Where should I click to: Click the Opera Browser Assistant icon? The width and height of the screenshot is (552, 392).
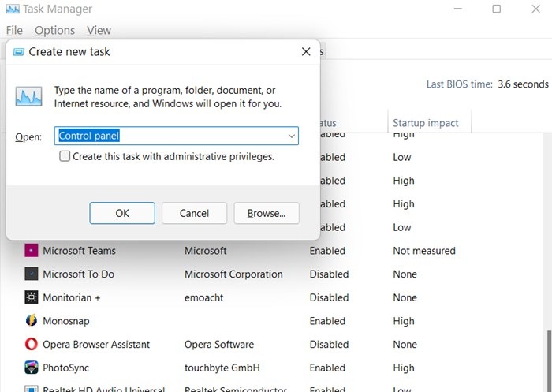click(x=32, y=345)
